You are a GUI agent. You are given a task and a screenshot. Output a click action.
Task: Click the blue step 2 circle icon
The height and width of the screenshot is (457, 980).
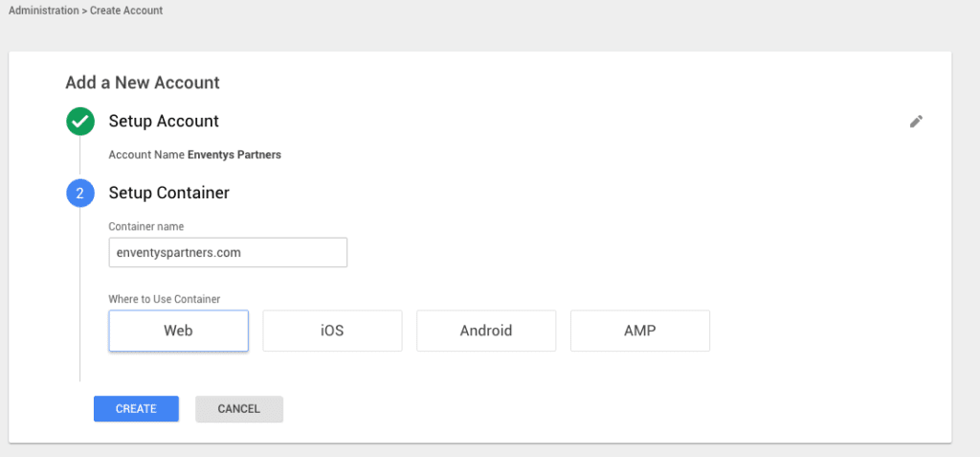tap(80, 194)
